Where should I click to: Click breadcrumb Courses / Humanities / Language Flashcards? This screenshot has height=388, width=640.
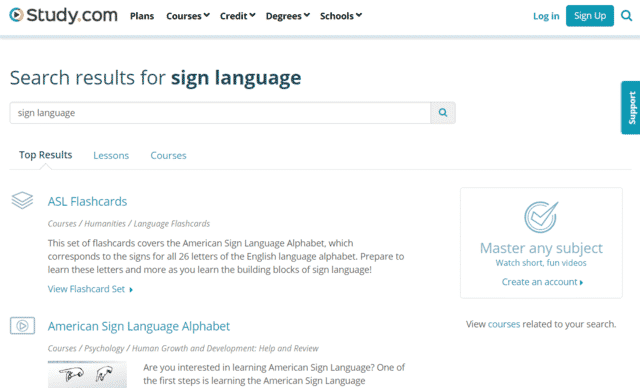(x=129, y=224)
